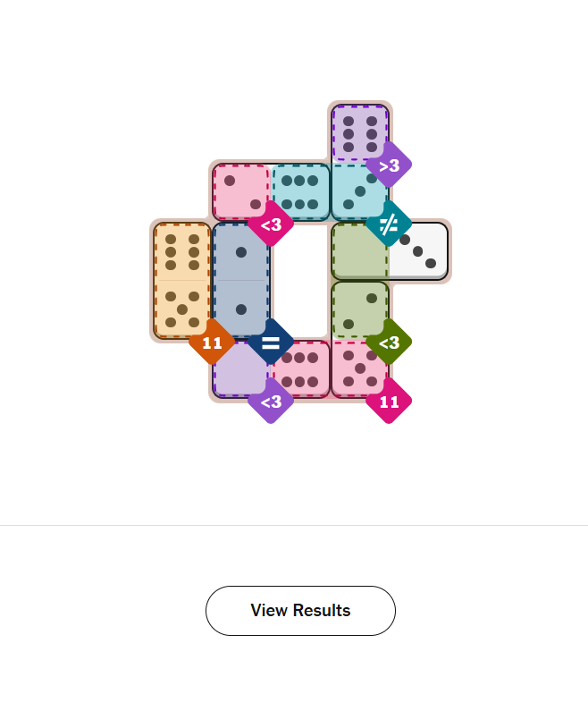Screen dimensions: 588x711
Task: Select the navy equals constraint badge
Action: 271,343
